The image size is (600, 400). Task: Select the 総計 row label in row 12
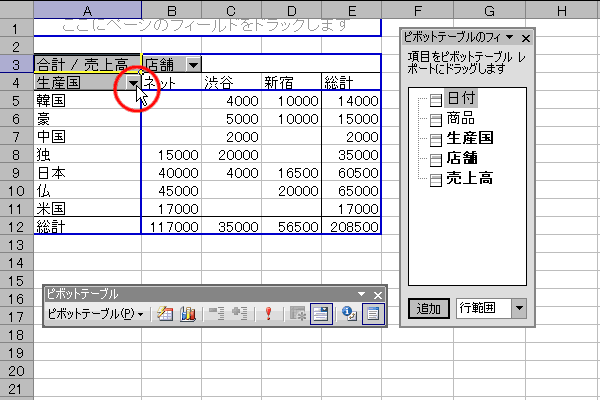coord(87,227)
